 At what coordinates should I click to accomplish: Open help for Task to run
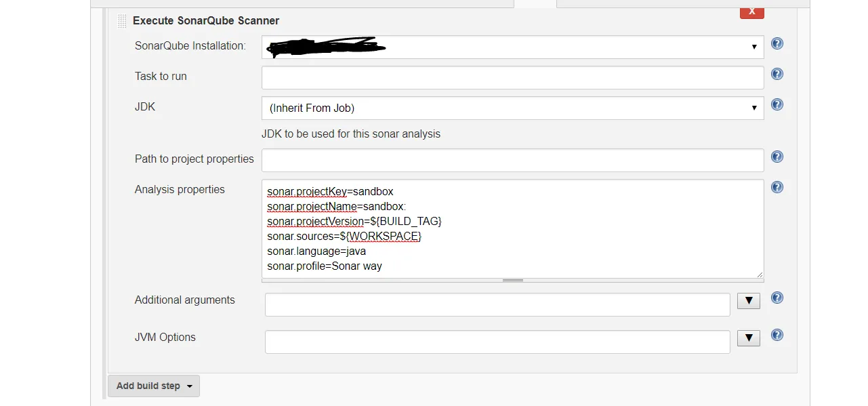click(x=777, y=75)
